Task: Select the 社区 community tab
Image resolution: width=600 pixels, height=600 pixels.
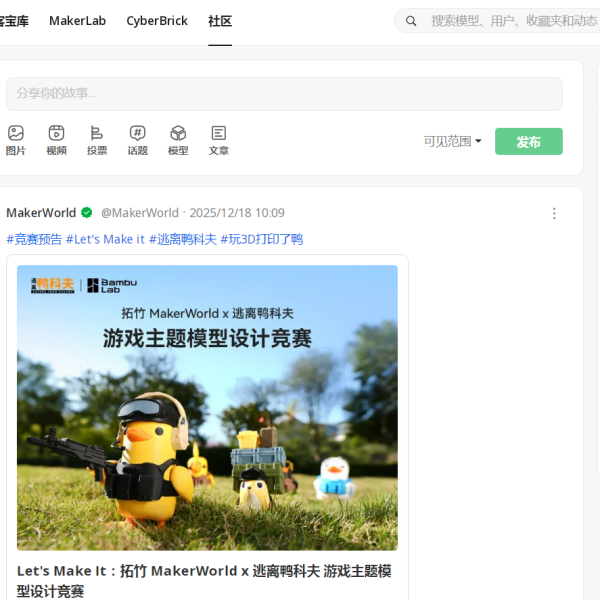Action: (x=220, y=21)
